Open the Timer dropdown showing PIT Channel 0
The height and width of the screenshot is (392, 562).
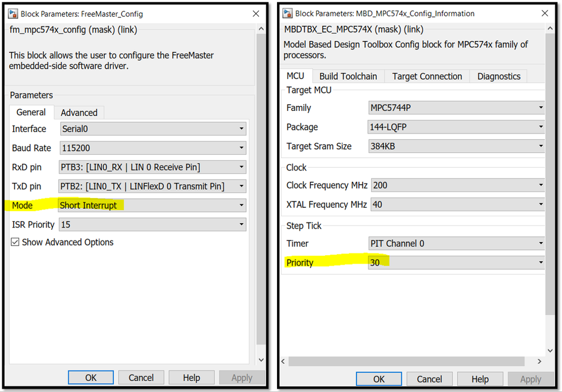pos(457,243)
